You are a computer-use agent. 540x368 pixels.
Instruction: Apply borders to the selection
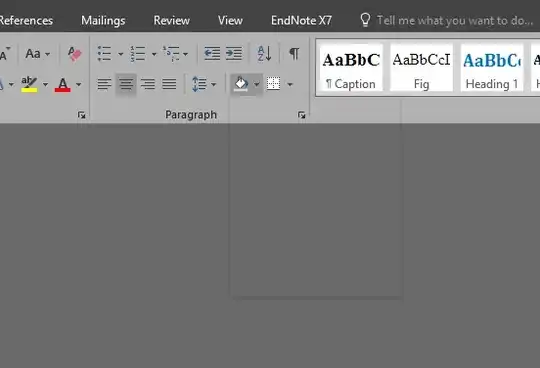click(273, 84)
